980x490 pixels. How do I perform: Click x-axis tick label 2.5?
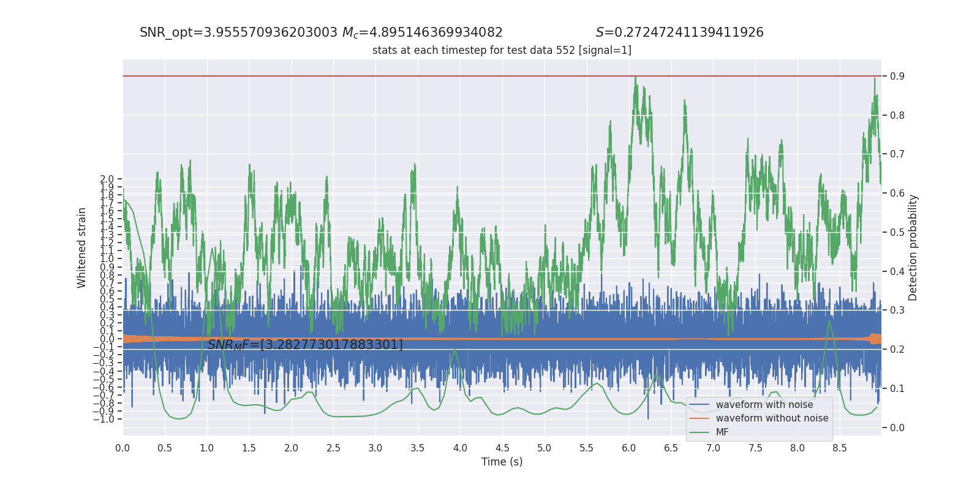pyautogui.click(x=333, y=448)
